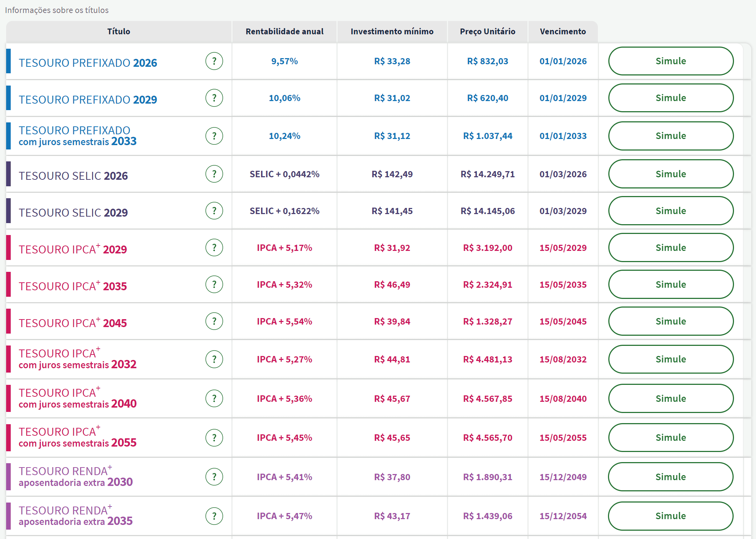The height and width of the screenshot is (539, 756).
Task: Click the 9,57% rentabilidade value
Action: point(284,61)
